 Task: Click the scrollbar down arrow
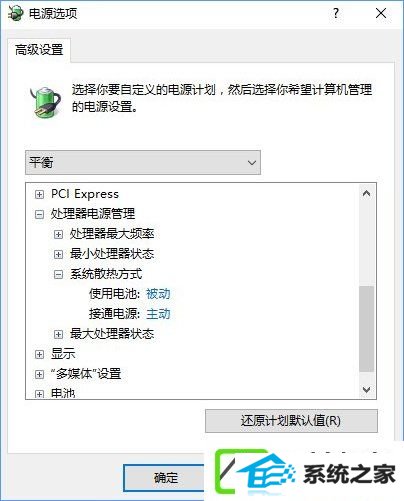(366, 389)
